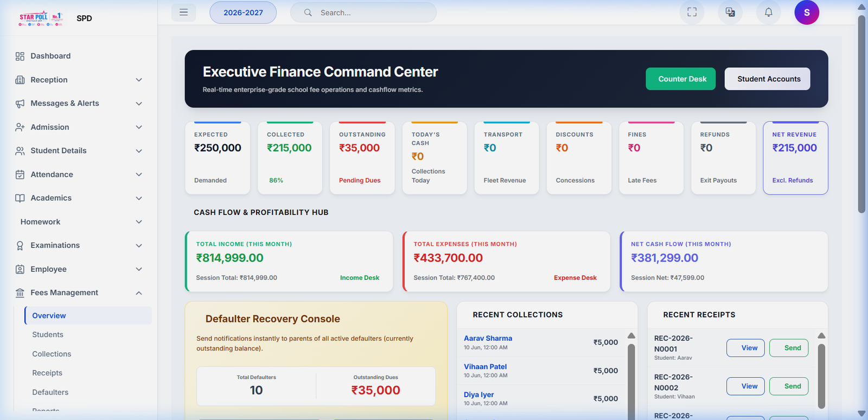Open the Dashboard menu item
Viewport: 868px width, 420px height.
click(x=79, y=56)
